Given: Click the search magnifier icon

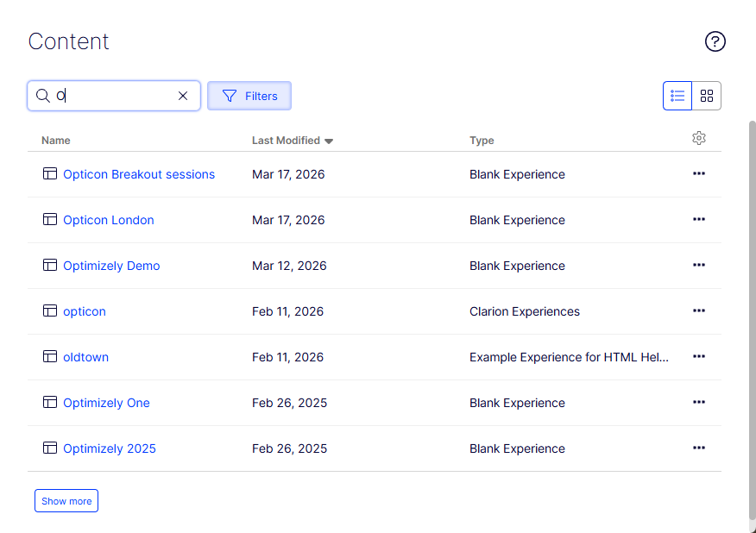Looking at the screenshot, I should pos(42,96).
